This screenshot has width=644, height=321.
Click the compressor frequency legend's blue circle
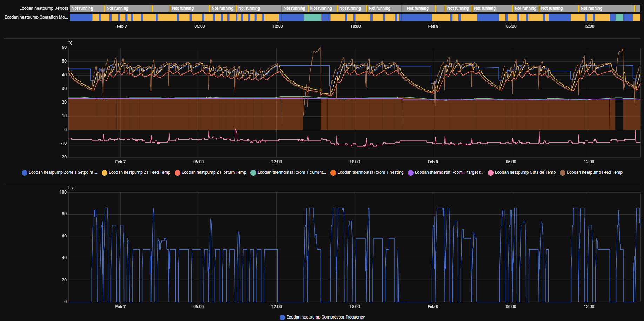click(282, 317)
